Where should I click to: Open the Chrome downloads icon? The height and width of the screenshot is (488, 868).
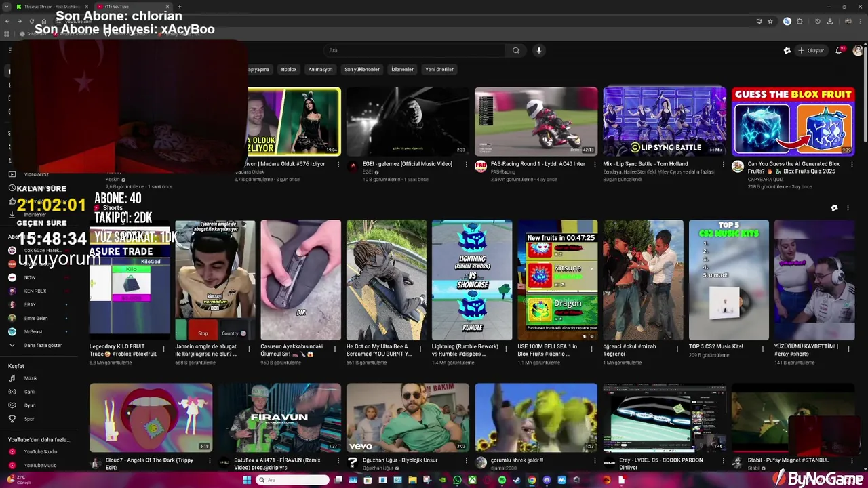[x=829, y=22]
